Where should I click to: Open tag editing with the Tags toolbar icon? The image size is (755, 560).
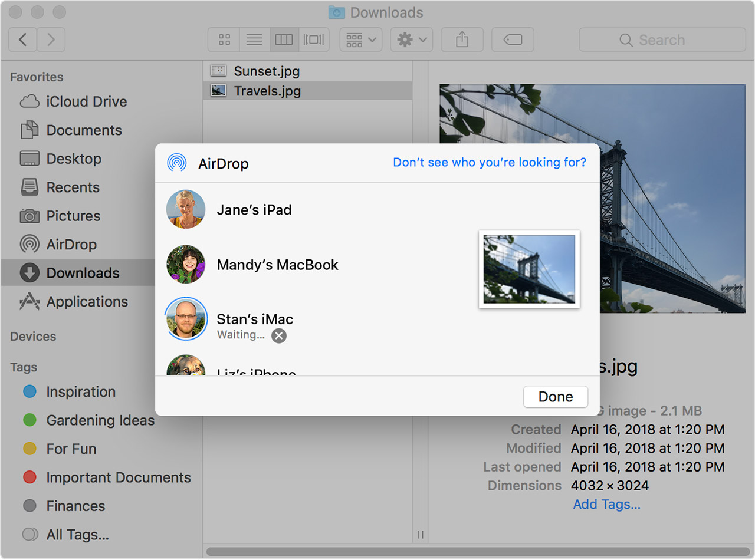pyautogui.click(x=512, y=39)
